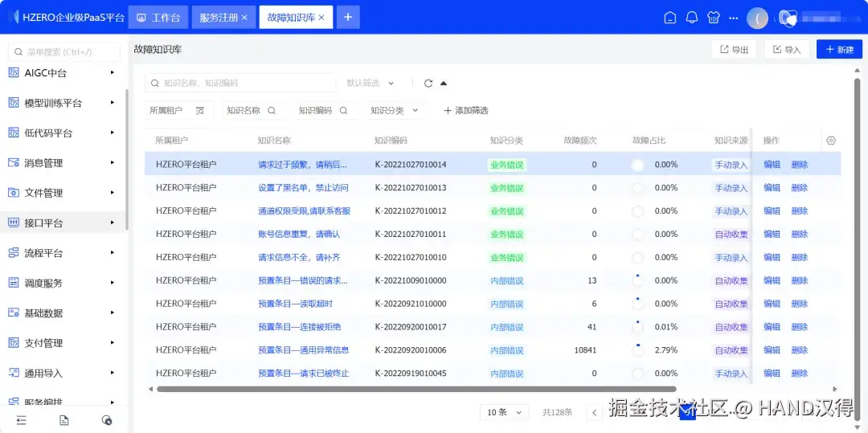Open the 10 条 page size dropdown
This screenshot has height=433, width=868.
(x=504, y=412)
